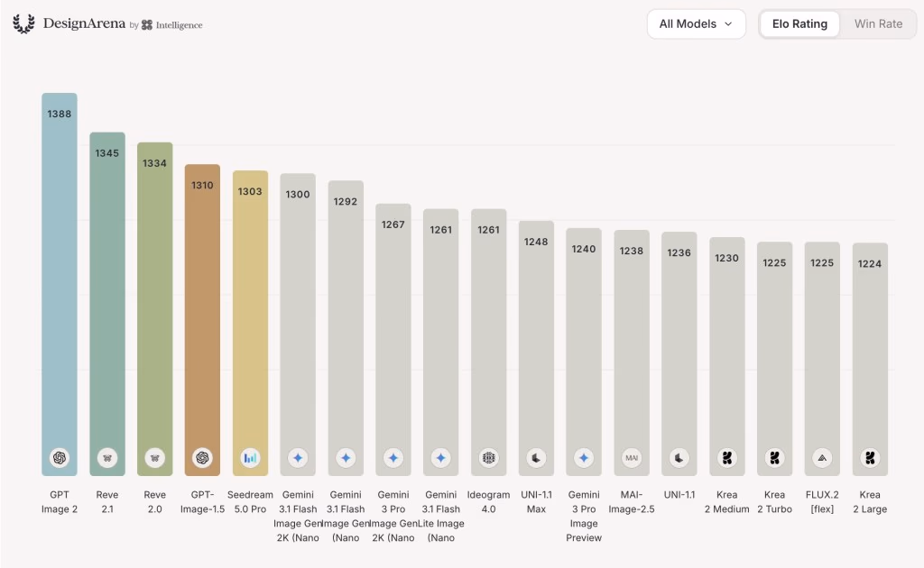This screenshot has height=568, width=924.
Task: Click the Krea 2 Medium icon
Action: [726, 457]
